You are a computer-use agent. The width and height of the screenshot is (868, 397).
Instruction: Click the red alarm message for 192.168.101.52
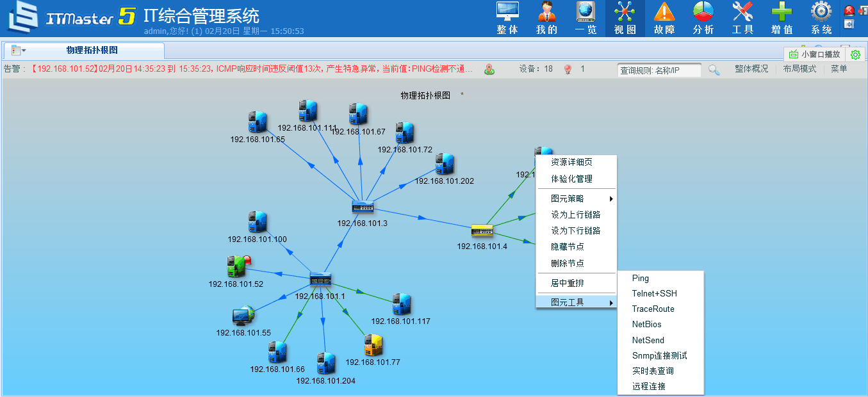[251, 69]
